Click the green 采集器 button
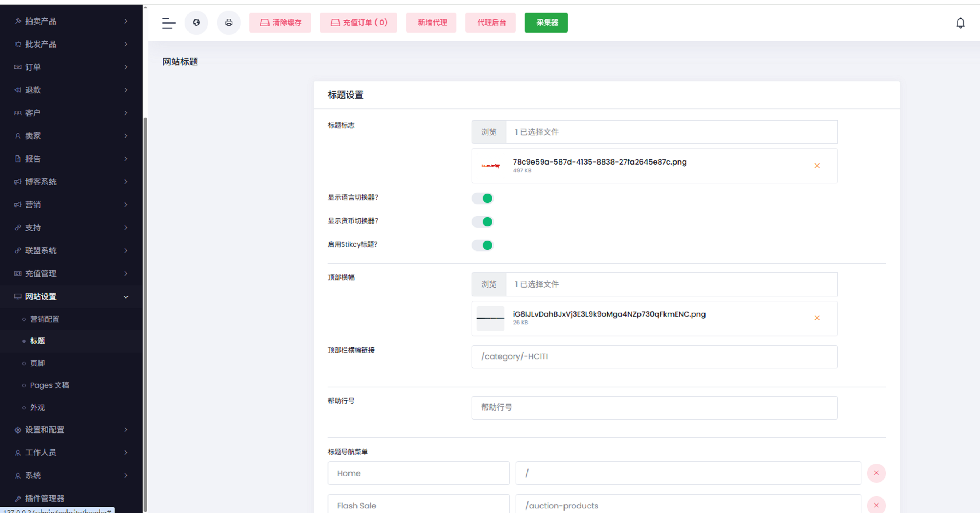980x513 pixels. pyautogui.click(x=546, y=23)
